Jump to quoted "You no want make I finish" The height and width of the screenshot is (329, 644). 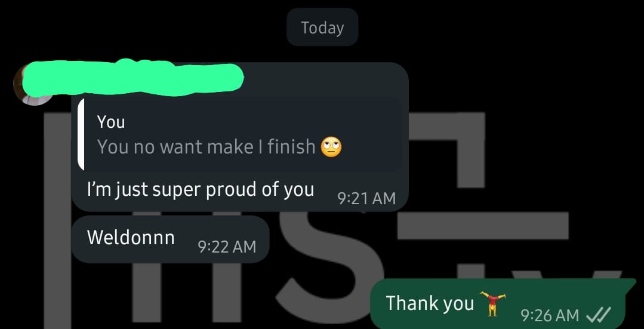tap(206, 147)
